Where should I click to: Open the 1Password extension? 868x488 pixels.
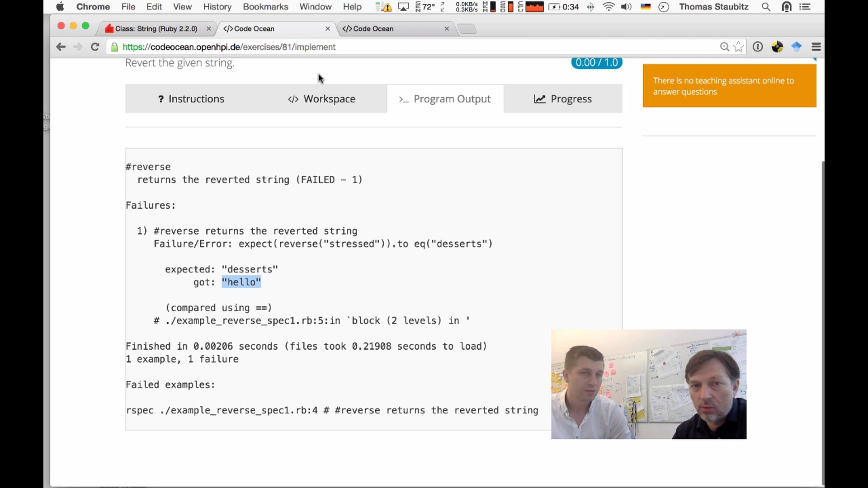click(758, 47)
